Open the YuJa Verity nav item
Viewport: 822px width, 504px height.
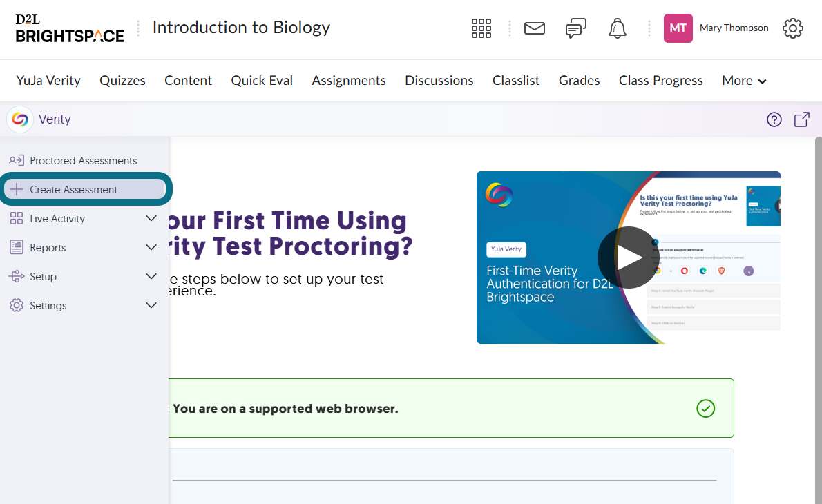tap(48, 81)
